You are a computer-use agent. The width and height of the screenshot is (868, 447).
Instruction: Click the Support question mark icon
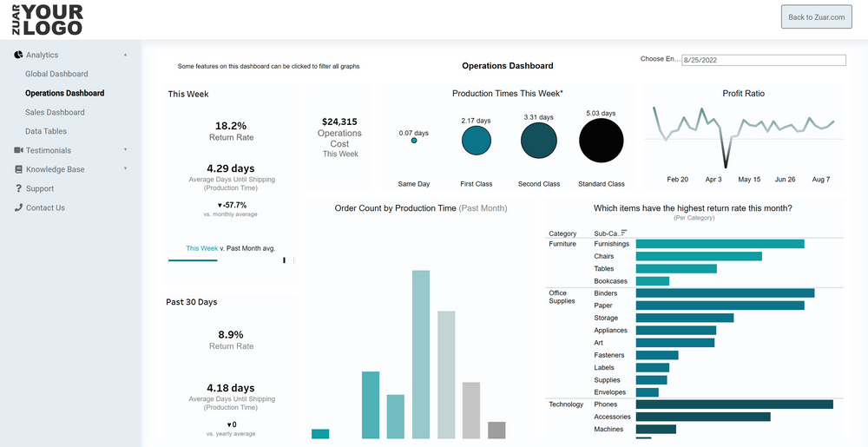coord(18,188)
